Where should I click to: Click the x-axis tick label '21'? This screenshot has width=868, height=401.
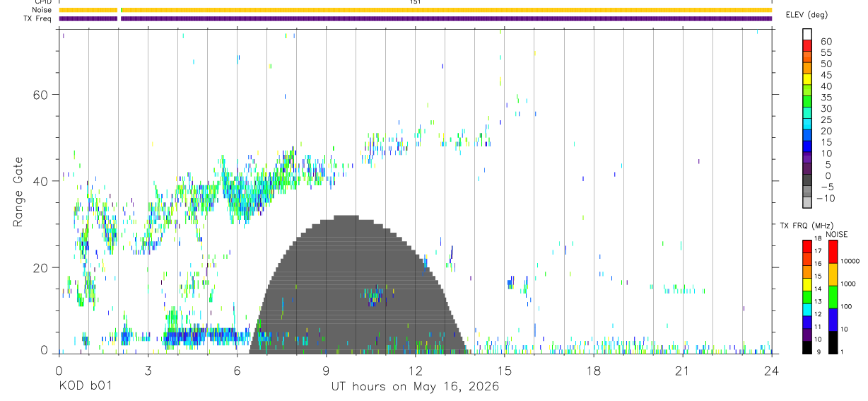click(683, 371)
